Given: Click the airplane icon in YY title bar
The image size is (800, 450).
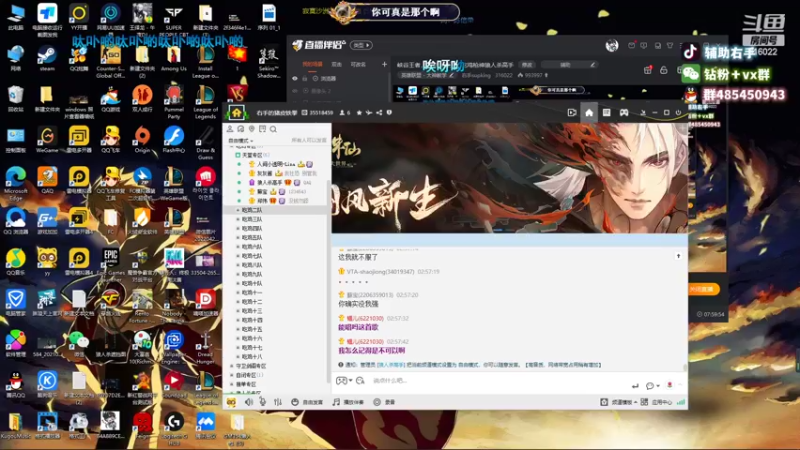Looking at the screenshot, I should pos(369,113).
